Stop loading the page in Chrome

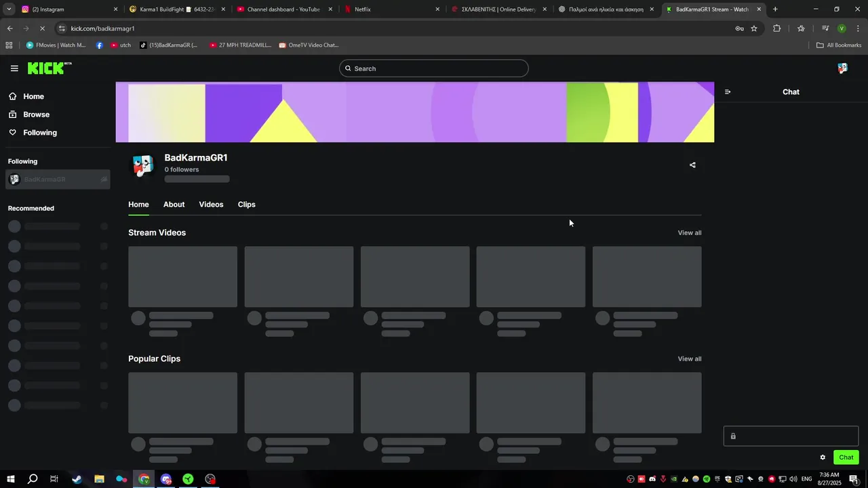point(42,28)
